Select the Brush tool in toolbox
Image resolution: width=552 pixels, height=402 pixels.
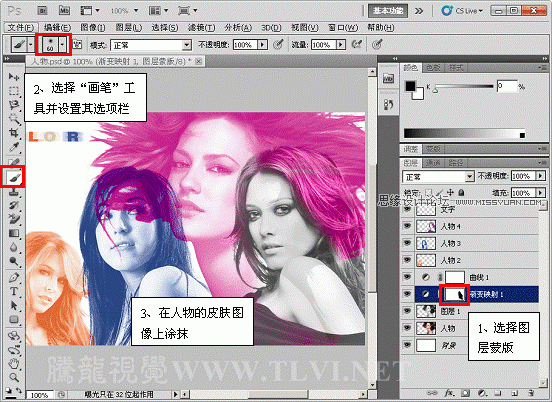pyautogui.click(x=14, y=177)
